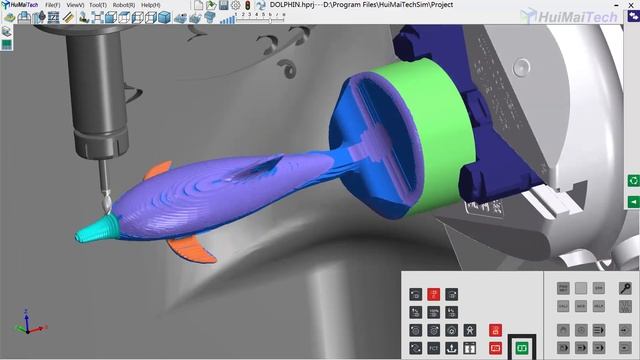Viewport: 640px width, 360px height.
Task: Click the green circular refresh button on the right edge
Action: (x=633, y=180)
